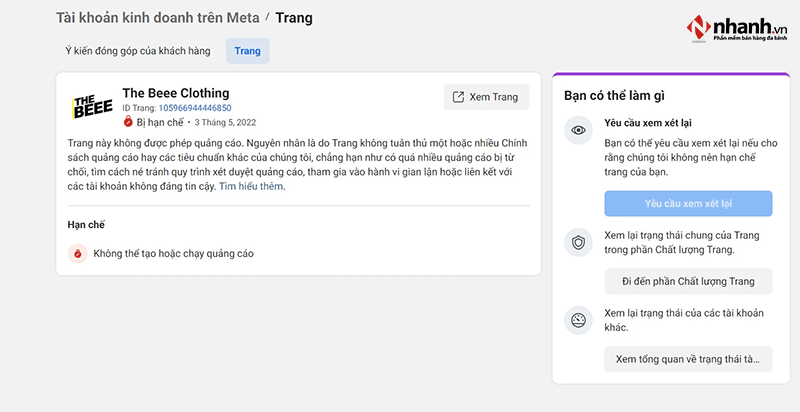Screen dimensions: 800x412
Task: Click Không thể tạo hoặc chạy quảng cáo text
Action: click(x=173, y=253)
